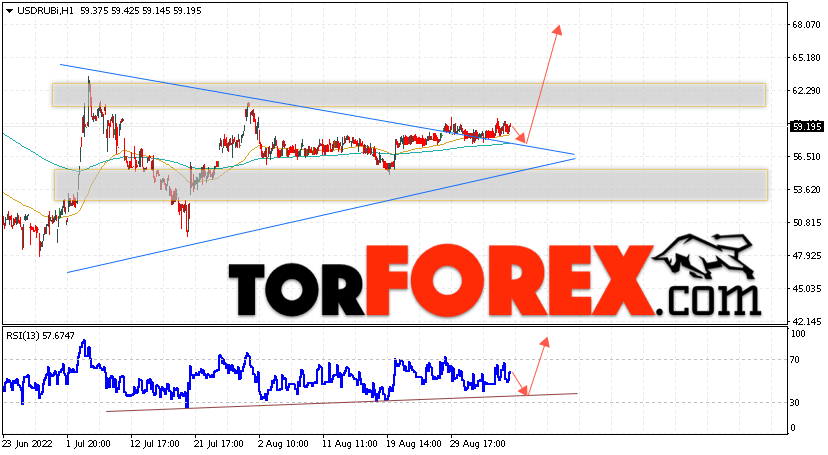Screen dimensions: 828x455
Task: Click the 53.620 price scale value
Action: click(806, 190)
